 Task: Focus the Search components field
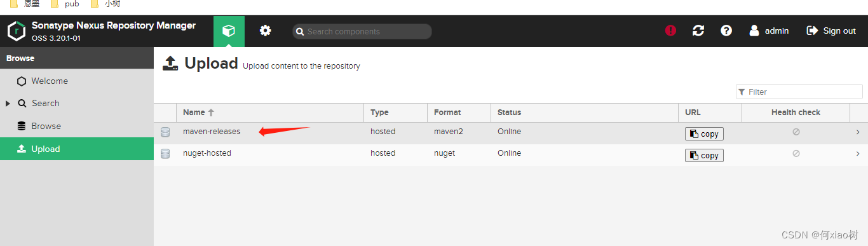pos(362,31)
